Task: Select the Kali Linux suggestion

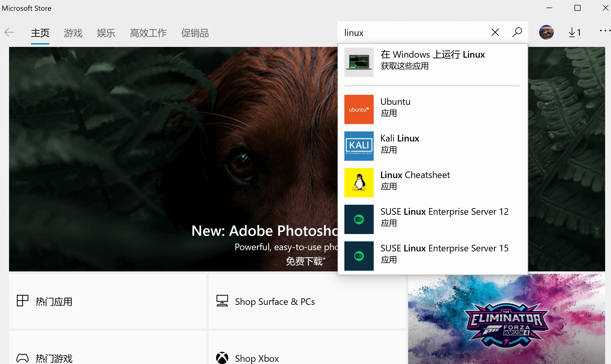Action: click(400, 143)
